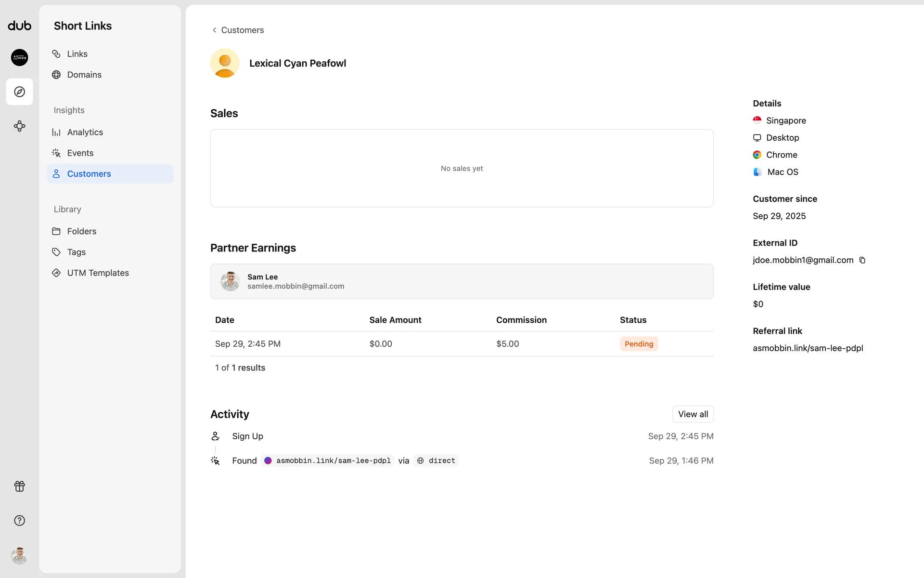The height and width of the screenshot is (578, 924).
Task: Open UTM Templates
Action: click(98, 273)
